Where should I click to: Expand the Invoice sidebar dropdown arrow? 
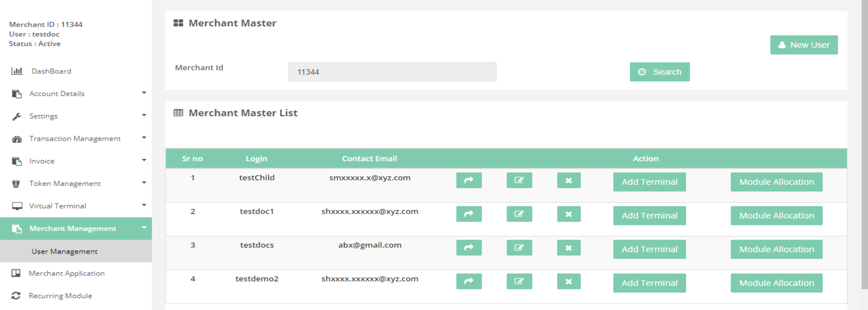coord(144,160)
